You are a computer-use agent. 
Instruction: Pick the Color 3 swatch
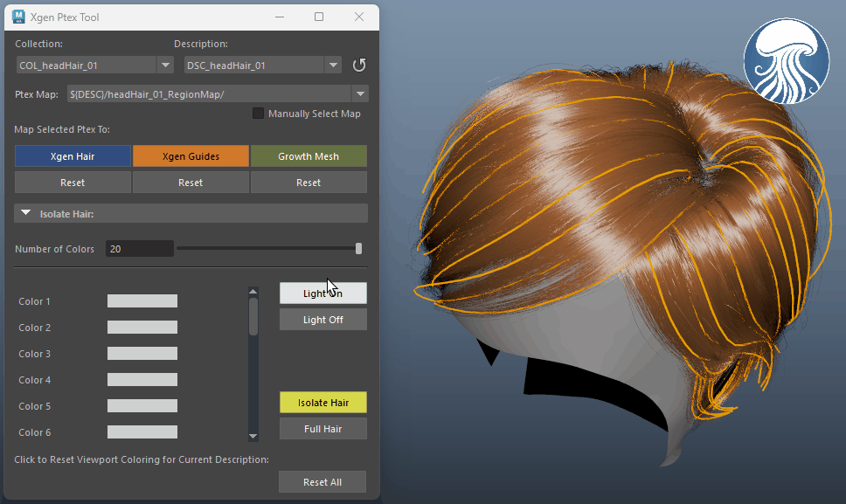[x=142, y=353]
